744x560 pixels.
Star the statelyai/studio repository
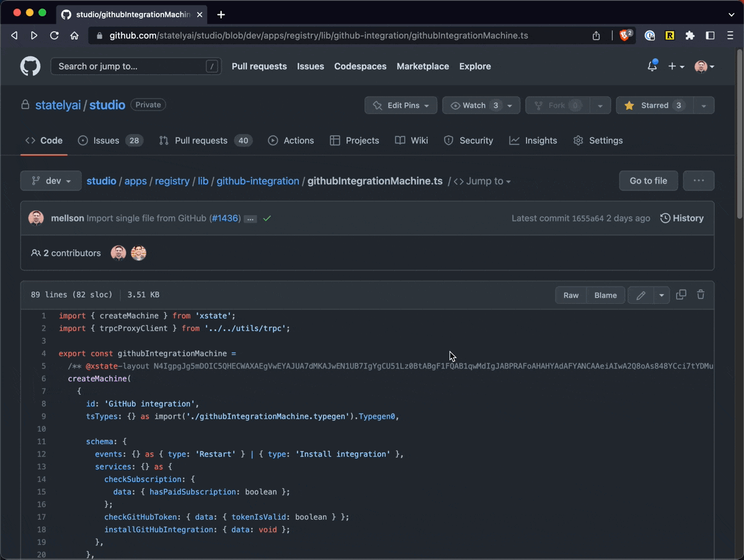pyautogui.click(x=654, y=105)
